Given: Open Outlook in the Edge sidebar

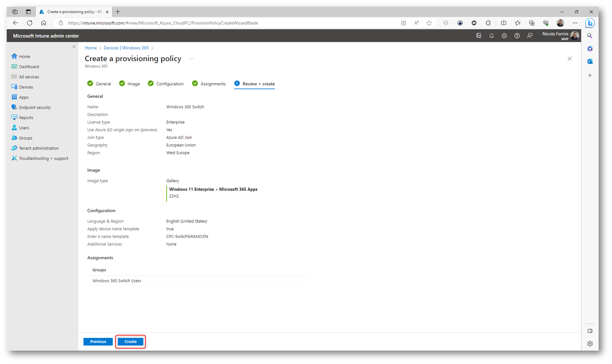Looking at the screenshot, I should click(x=590, y=61).
